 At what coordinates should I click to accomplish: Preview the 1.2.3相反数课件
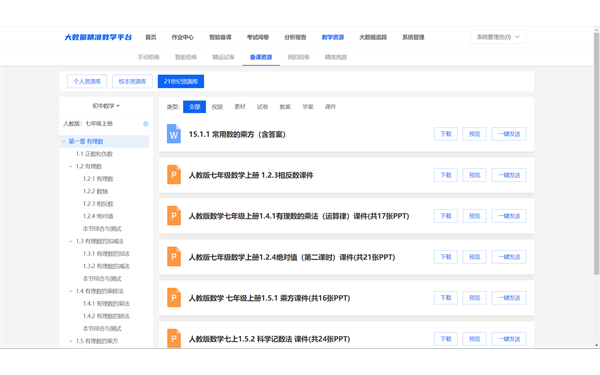[x=474, y=175]
